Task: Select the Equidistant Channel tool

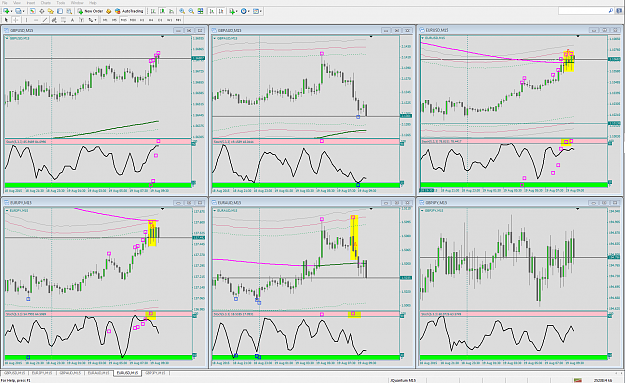Action: [x=54, y=20]
